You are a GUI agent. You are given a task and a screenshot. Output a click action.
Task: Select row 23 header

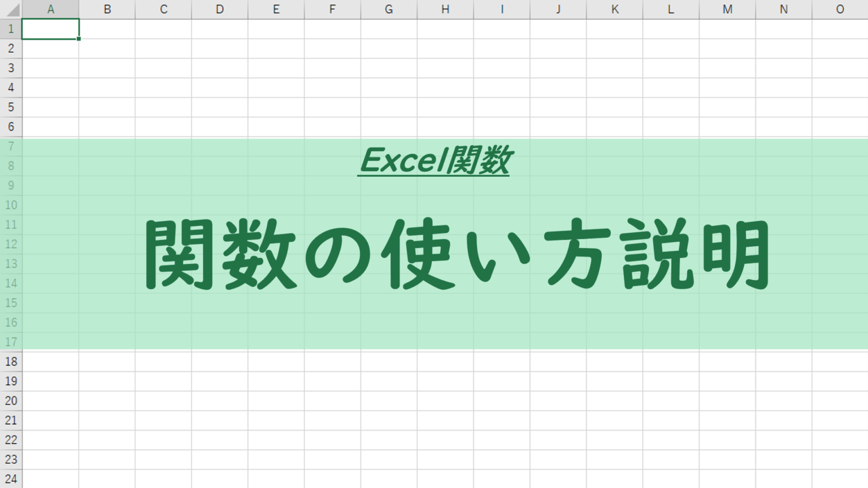click(11, 460)
